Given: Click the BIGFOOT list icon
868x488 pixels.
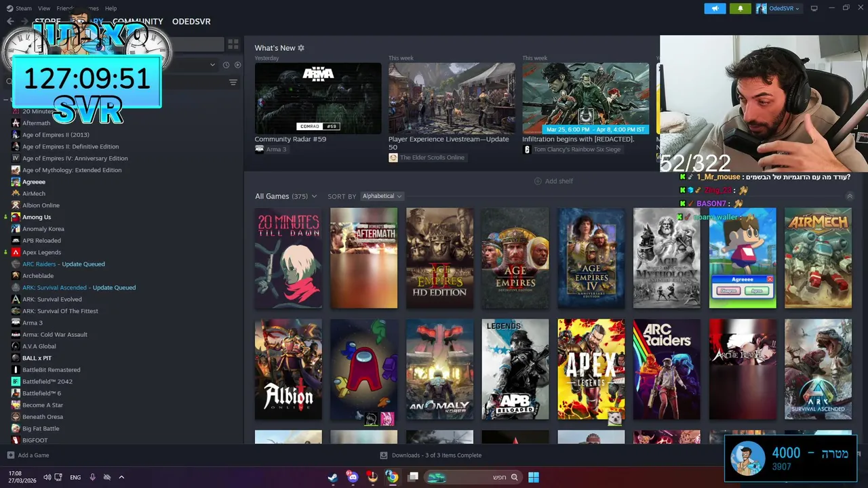Looking at the screenshot, I should point(16,441).
